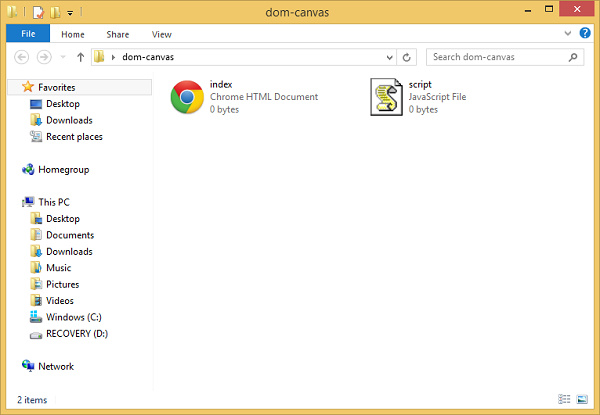Open Customize Quick Access Toolbar dropdown
Viewport: 600px width, 415px height.
coord(70,13)
